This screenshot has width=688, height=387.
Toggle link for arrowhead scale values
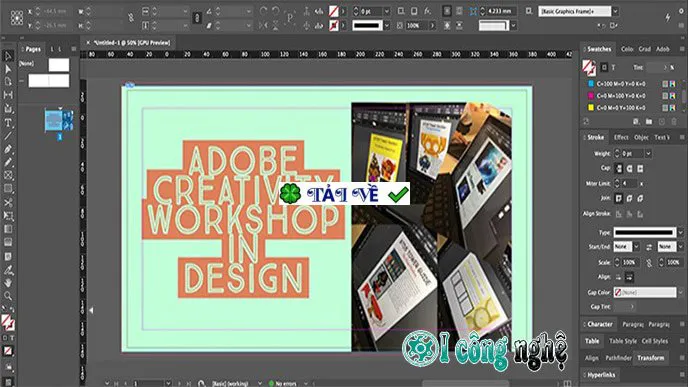point(649,262)
